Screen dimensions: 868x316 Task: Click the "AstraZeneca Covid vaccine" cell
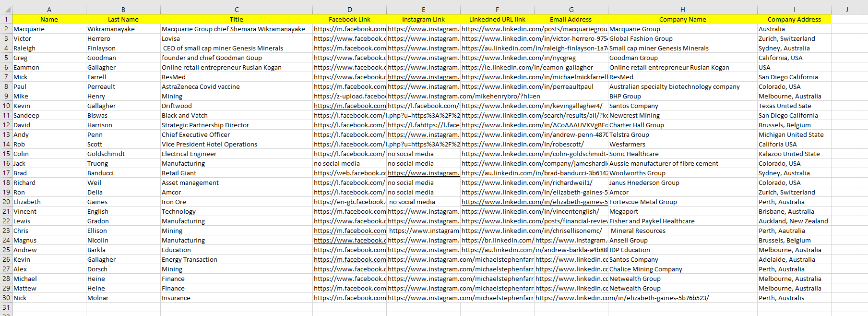click(237, 86)
